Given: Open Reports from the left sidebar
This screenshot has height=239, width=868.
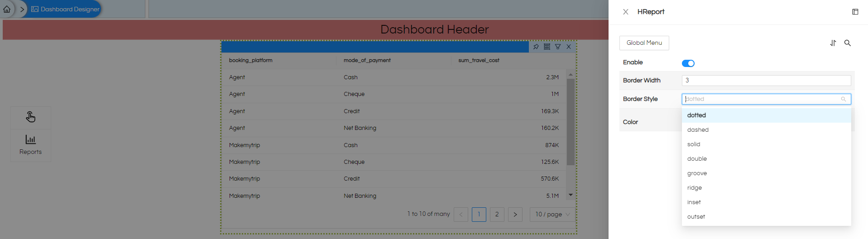Looking at the screenshot, I should coord(30,145).
